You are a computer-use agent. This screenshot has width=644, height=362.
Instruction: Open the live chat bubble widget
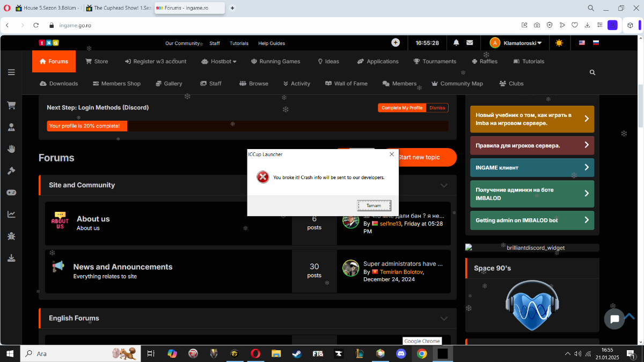[x=614, y=319]
